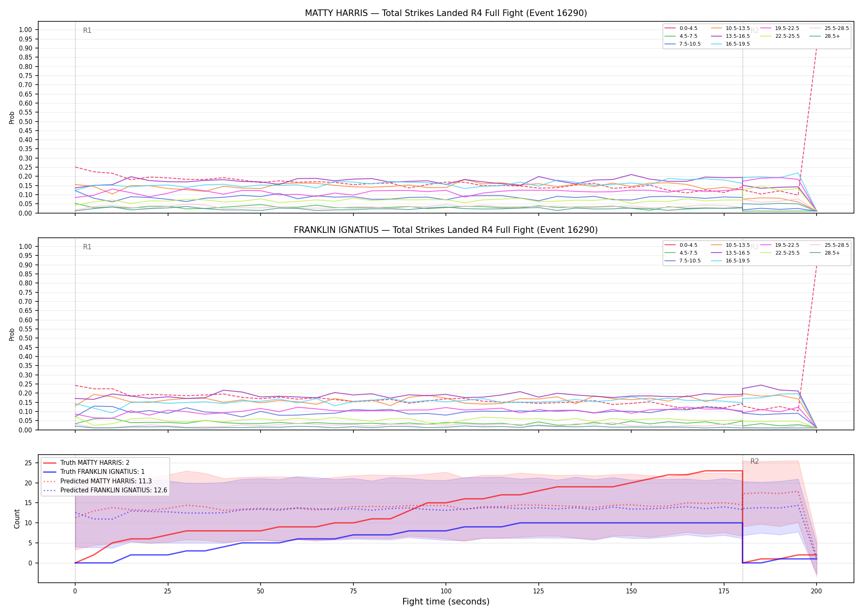Click the x-axis tick label 200

click(817, 591)
